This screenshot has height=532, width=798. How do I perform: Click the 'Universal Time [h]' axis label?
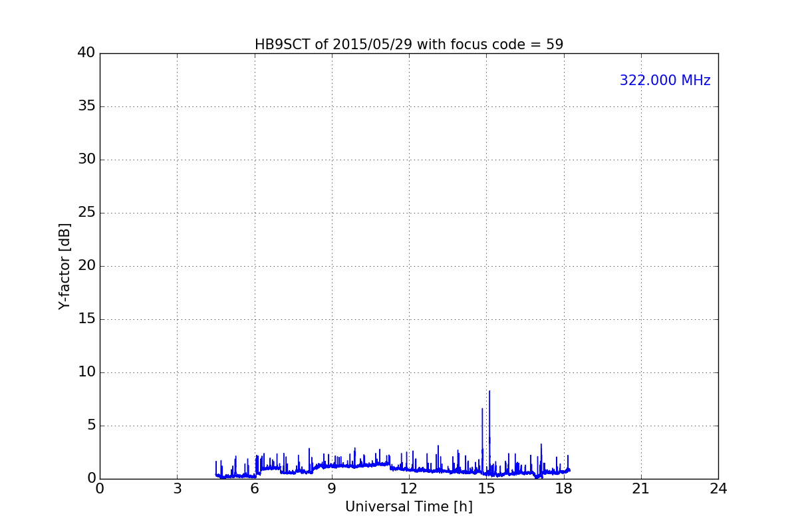409,507
